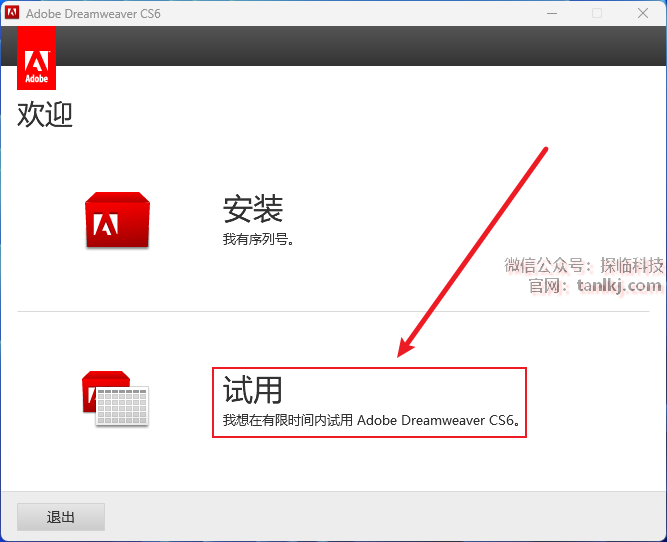667x542 pixels.
Task: Click the Adobe Dreamweaver CS6 window title
Action: click(93, 14)
